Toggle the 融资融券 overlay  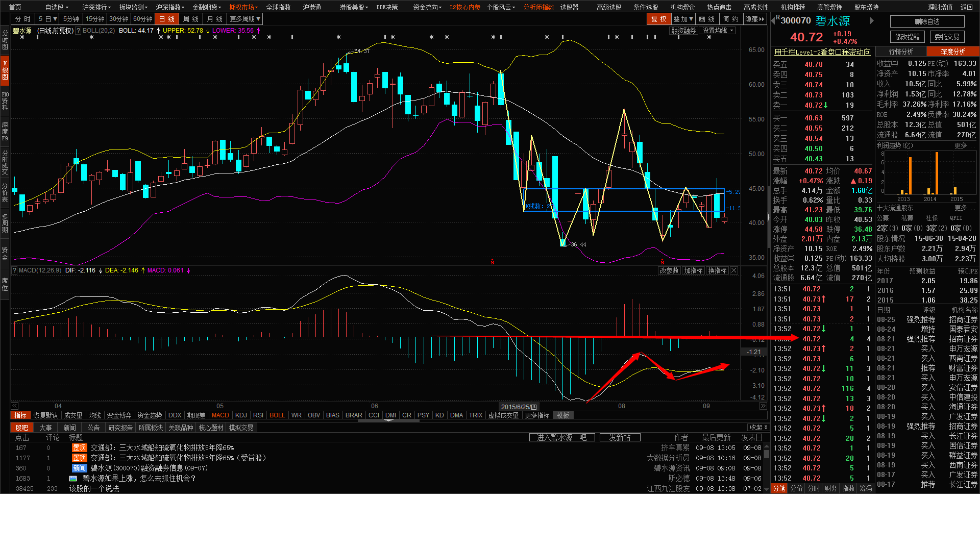pos(683,31)
